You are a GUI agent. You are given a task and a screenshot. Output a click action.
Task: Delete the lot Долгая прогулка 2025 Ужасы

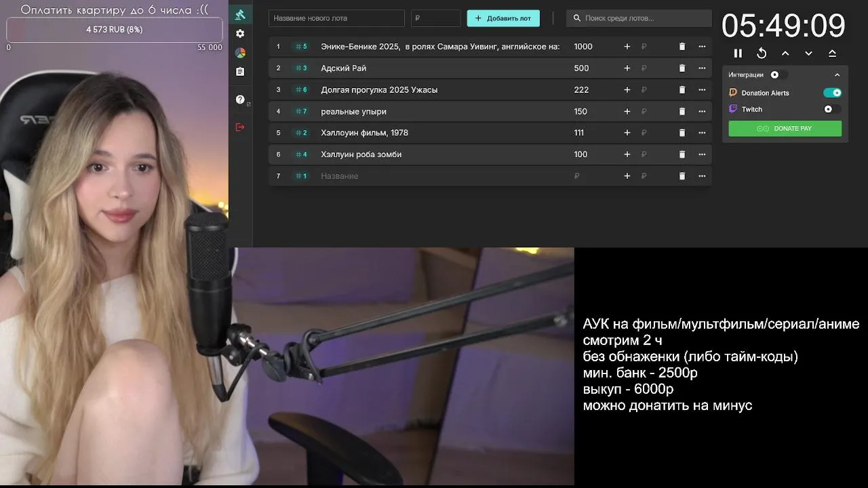click(x=682, y=89)
